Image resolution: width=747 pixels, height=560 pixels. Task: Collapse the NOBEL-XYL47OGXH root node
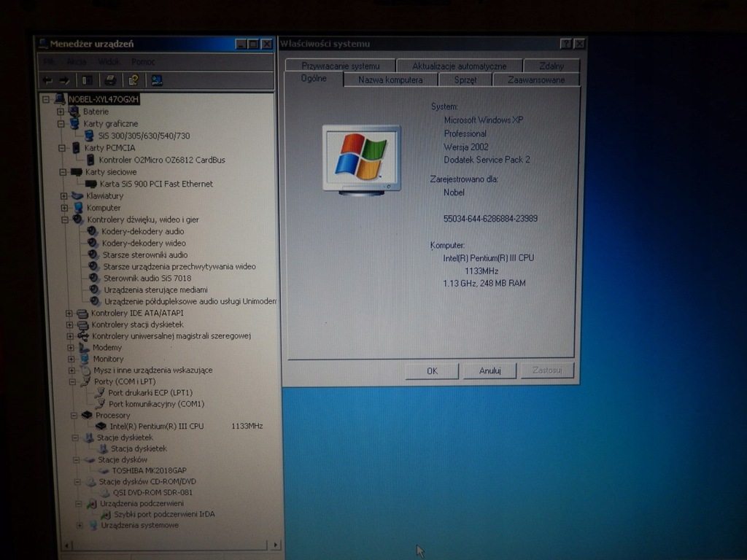pyautogui.click(x=46, y=99)
